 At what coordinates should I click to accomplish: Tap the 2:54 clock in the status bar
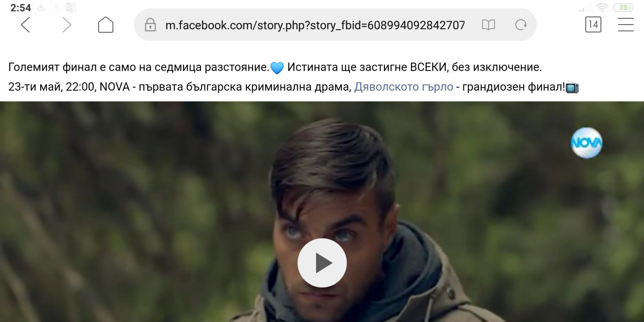(x=21, y=8)
